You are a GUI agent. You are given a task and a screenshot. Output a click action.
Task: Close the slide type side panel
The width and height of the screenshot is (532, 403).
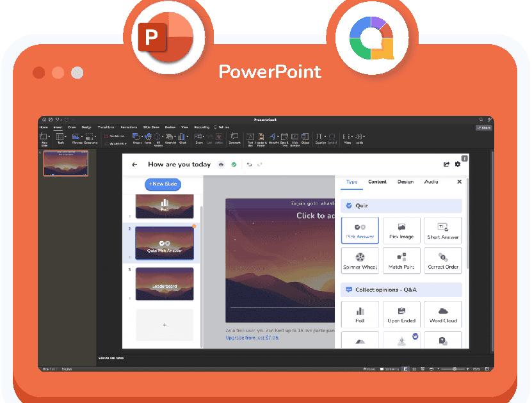pyautogui.click(x=460, y=182)
